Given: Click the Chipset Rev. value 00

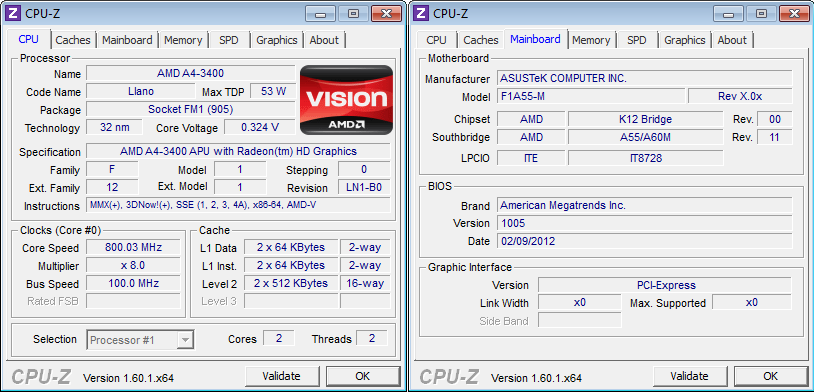Looking at the screenshot, I should 775,119.
